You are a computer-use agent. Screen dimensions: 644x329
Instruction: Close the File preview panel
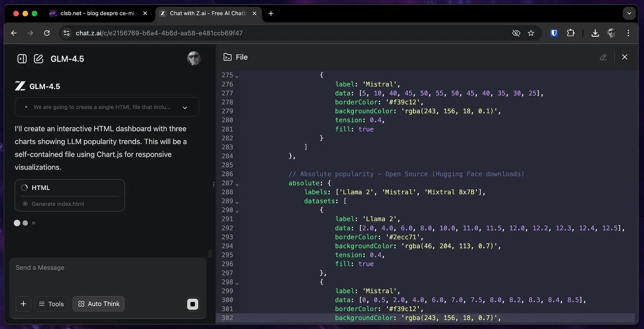pos(625,57)
